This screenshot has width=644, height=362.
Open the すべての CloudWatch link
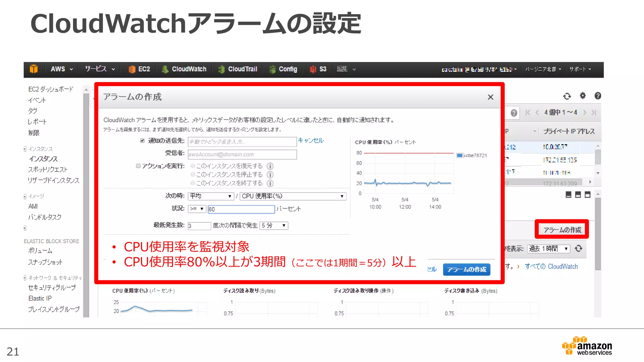551,266
